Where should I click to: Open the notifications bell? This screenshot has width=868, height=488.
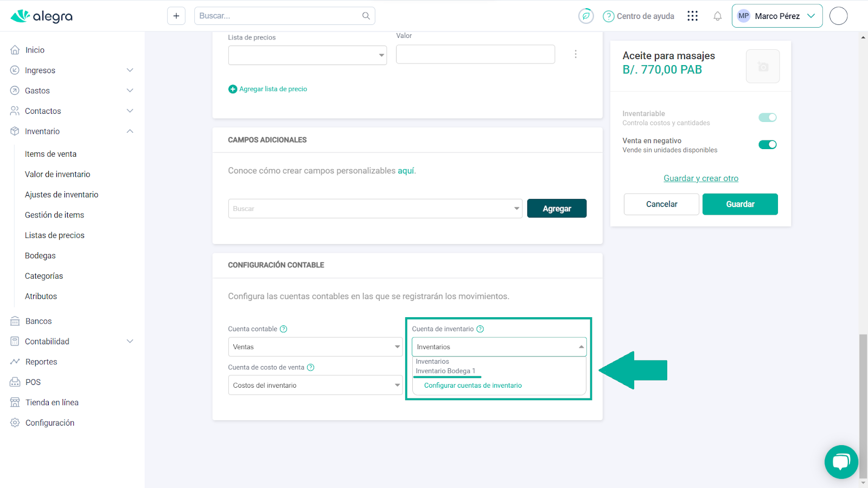click(718, 16)
